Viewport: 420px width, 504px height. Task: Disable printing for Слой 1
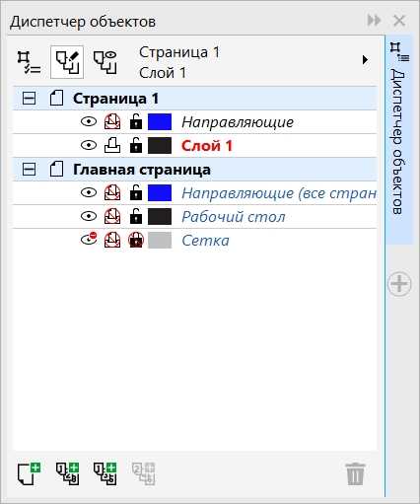(112, 146)
